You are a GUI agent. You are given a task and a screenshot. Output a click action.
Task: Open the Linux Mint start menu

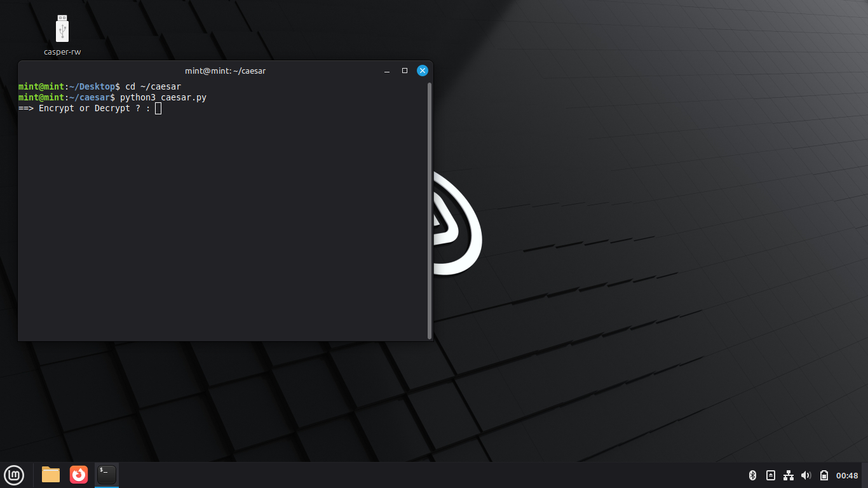(14, 475)
